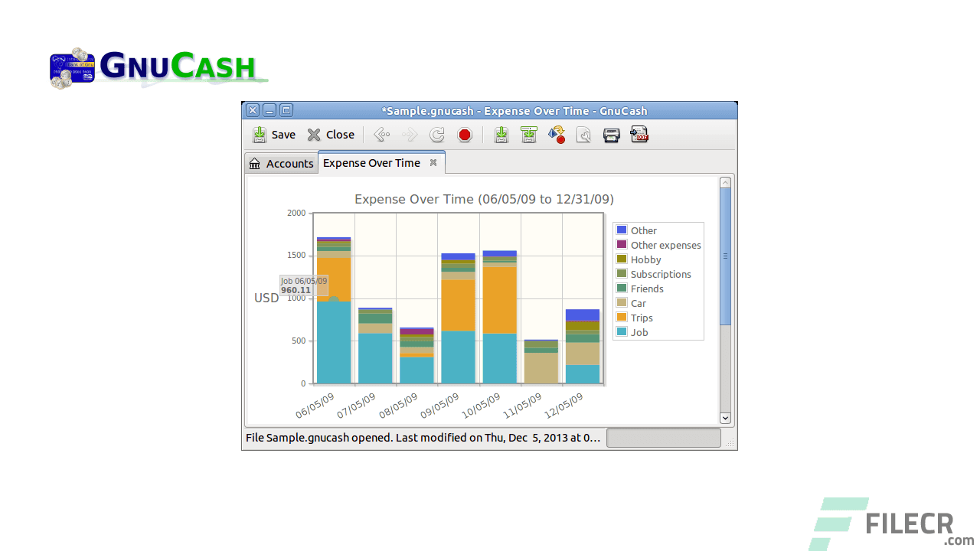The width and height of the screenshot is (980, 551).
Task: Export the report as PDF
Action: click(x=639, y=135)
